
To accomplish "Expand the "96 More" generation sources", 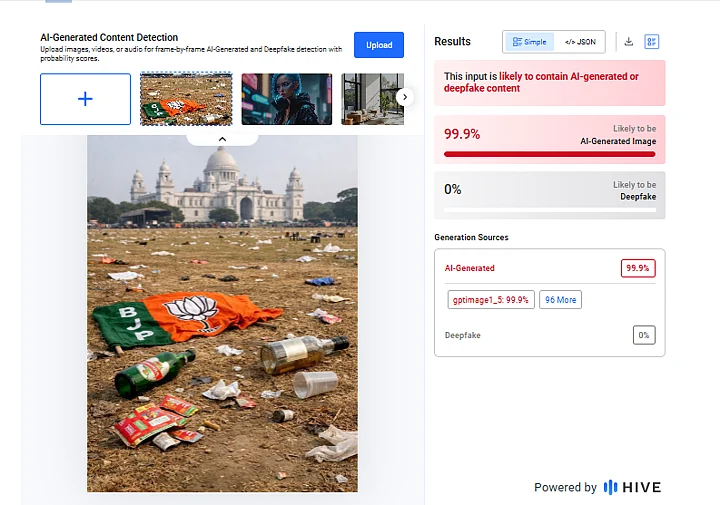I will 560,299.
